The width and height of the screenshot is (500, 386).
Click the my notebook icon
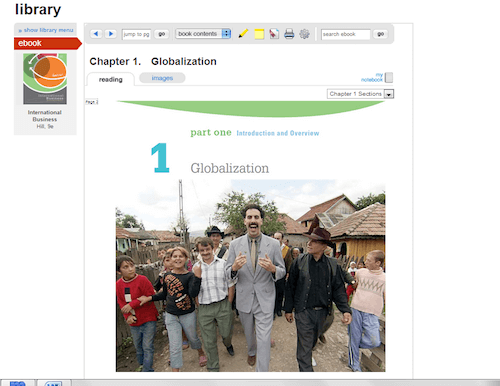[389, 78]
